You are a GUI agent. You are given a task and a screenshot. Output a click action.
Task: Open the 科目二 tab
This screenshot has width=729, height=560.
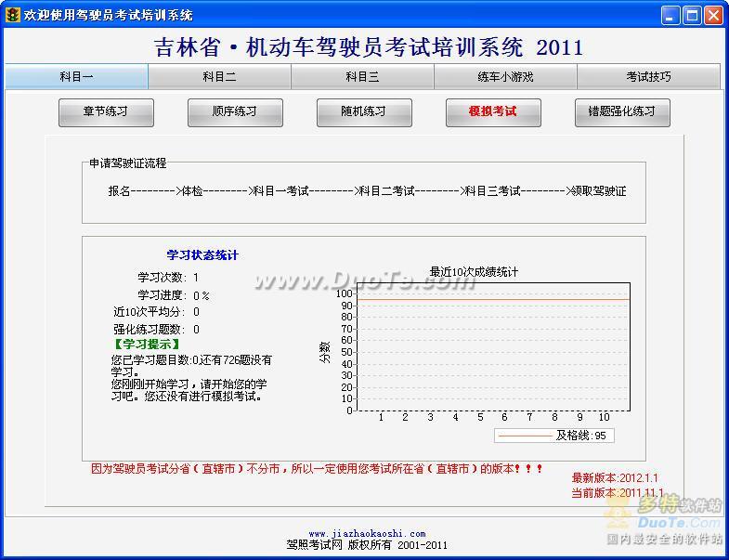click(219, 77)
